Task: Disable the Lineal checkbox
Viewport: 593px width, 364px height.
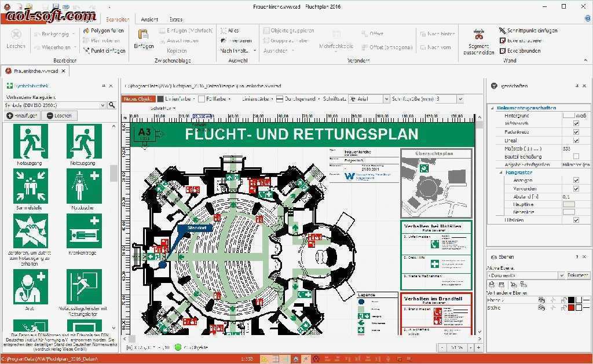Action: 576,141
